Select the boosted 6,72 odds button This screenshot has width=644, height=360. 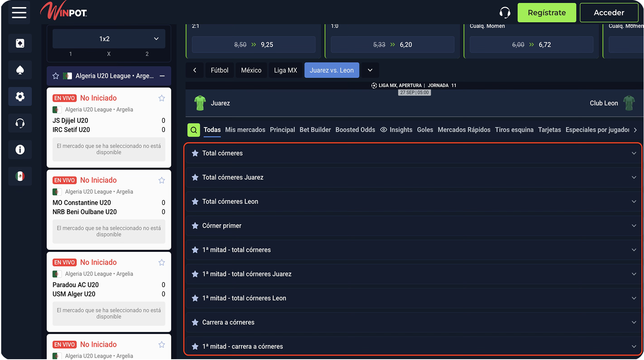[x=532, y=45]
